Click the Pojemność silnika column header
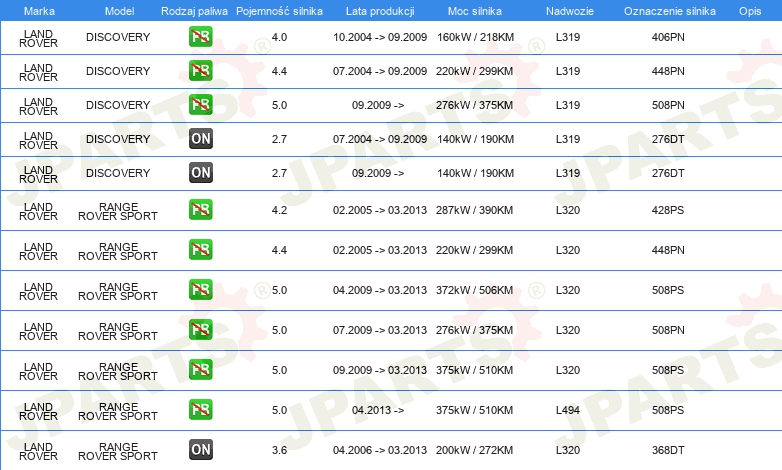782x470 pixels. tap(279, 11)
